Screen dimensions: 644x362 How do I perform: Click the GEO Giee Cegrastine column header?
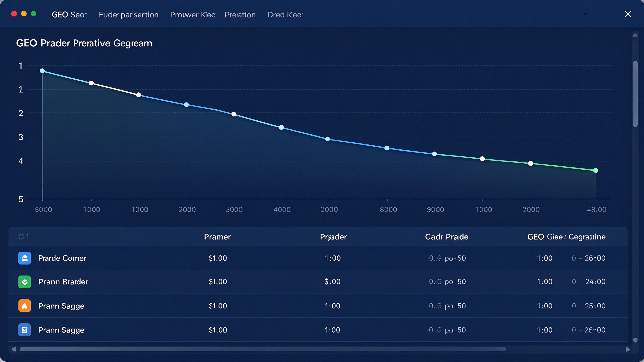566,237
